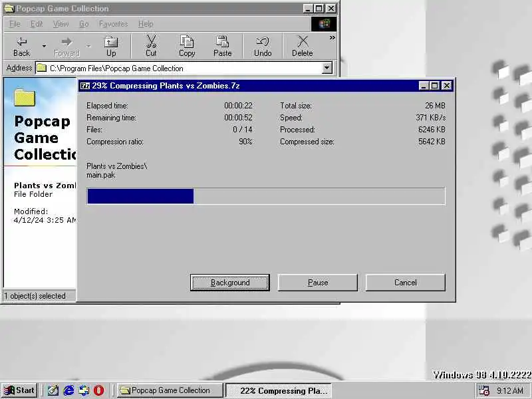Send compression to Background

(230, 282)
